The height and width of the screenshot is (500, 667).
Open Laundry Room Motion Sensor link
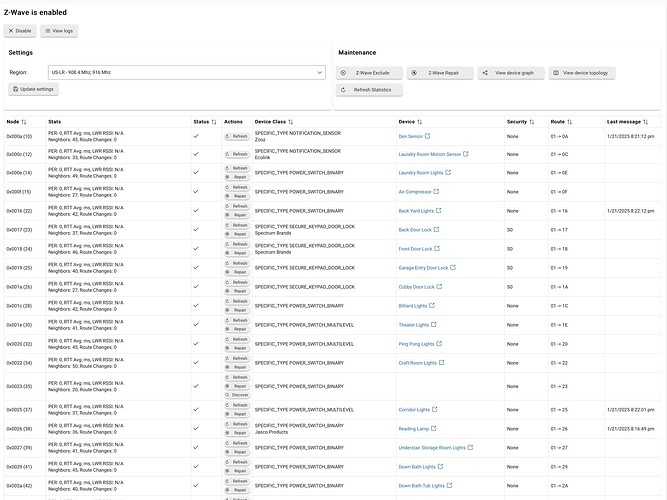(430, 154)
